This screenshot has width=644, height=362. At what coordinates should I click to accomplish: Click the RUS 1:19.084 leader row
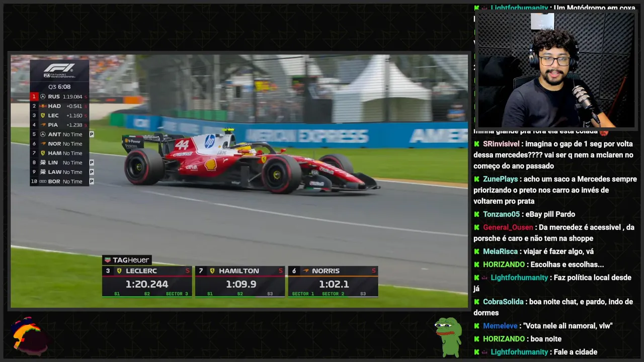point(59,97)
